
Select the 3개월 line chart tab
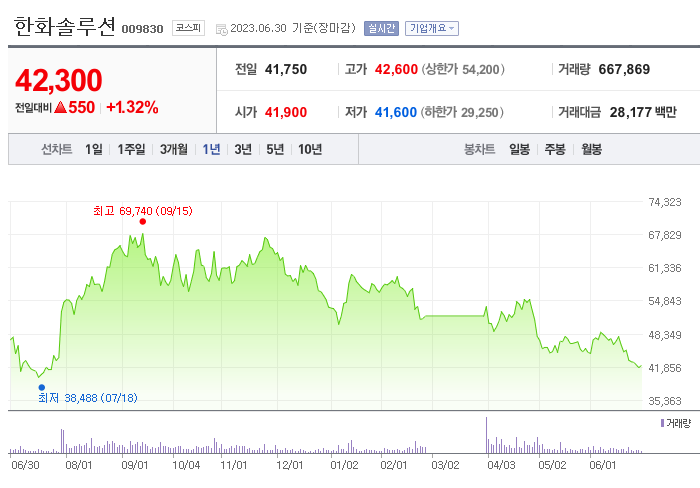click(174, 149)
